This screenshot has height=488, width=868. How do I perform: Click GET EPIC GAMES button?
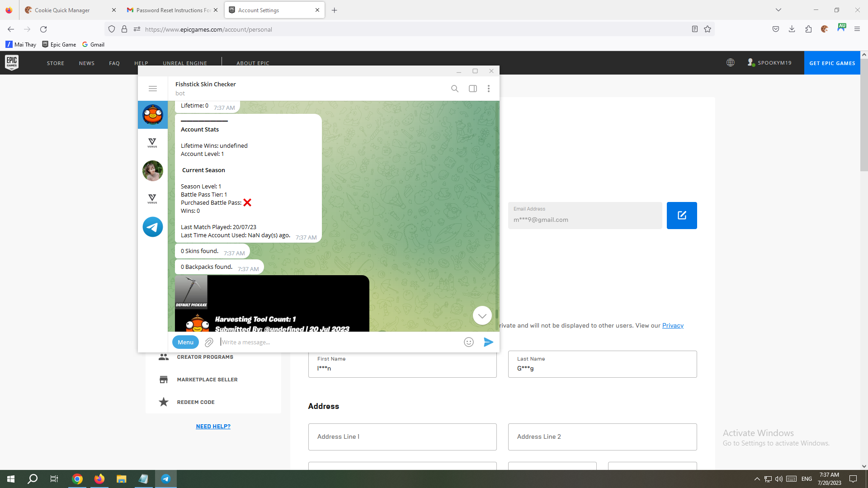[x=832, y=63]
